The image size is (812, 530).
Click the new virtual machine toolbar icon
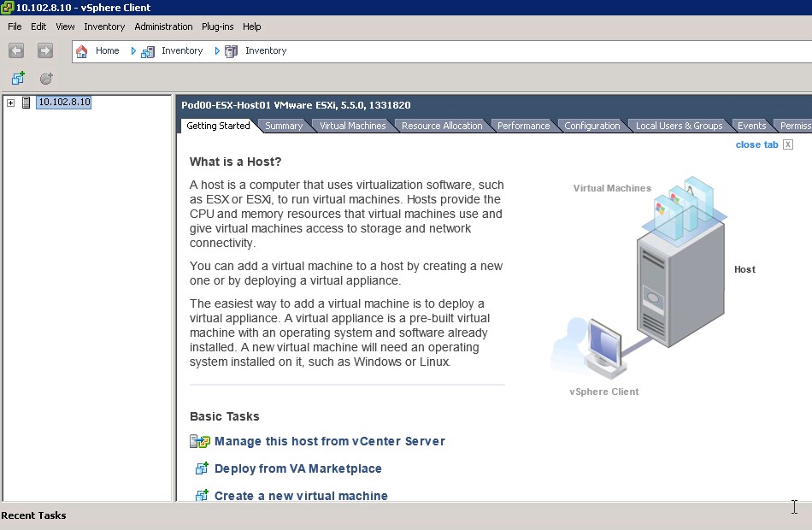point(18,79)
